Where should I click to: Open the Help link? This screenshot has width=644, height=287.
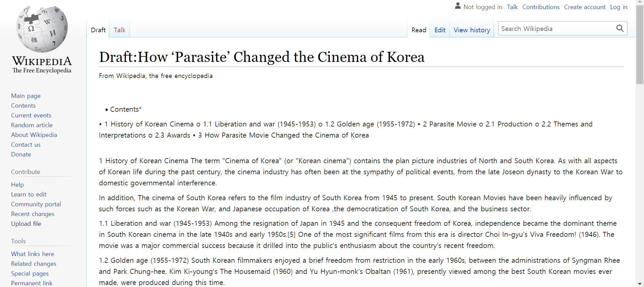point(18,185)
